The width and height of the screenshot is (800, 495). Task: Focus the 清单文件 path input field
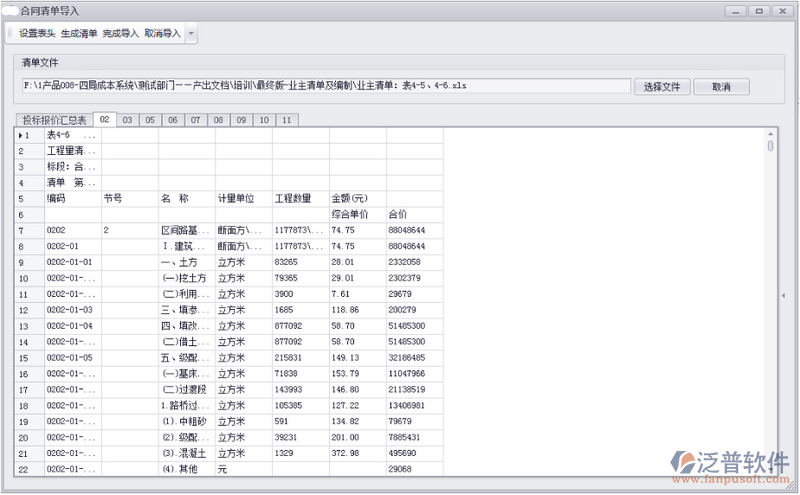pos(325,86)
